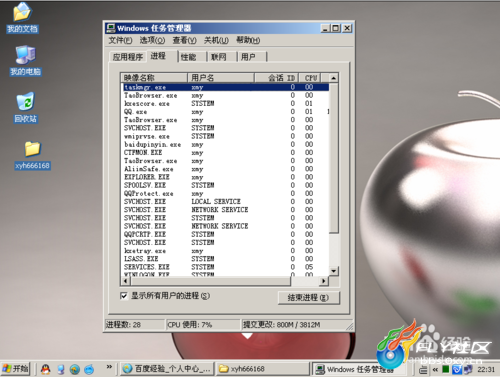Screen dimensions: 500x377
Task: Click the green CPU usage tray icon
Action: 446,369
